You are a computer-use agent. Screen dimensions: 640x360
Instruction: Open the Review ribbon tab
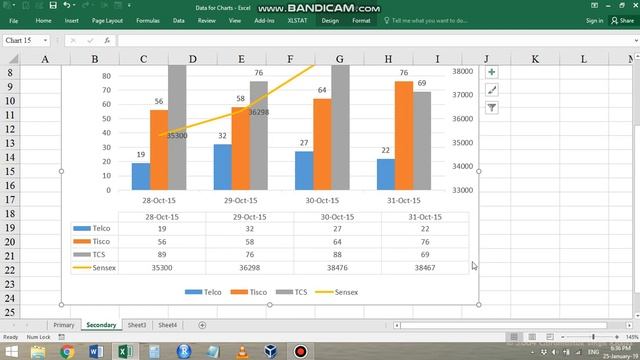(207, 20)
